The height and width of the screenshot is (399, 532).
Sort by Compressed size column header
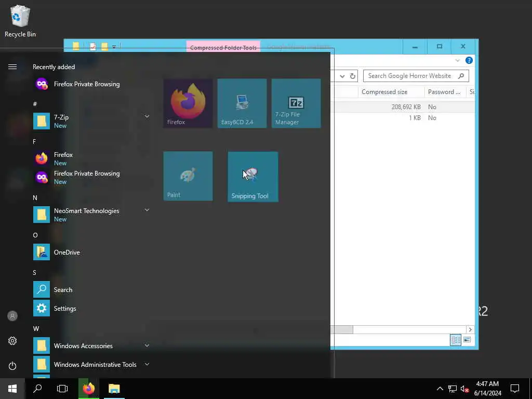point(391,92)
